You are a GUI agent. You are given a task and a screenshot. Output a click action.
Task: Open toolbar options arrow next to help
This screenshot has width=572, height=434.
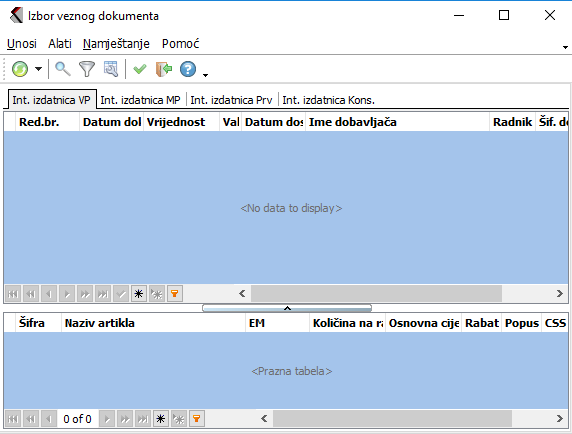point(205,75)
